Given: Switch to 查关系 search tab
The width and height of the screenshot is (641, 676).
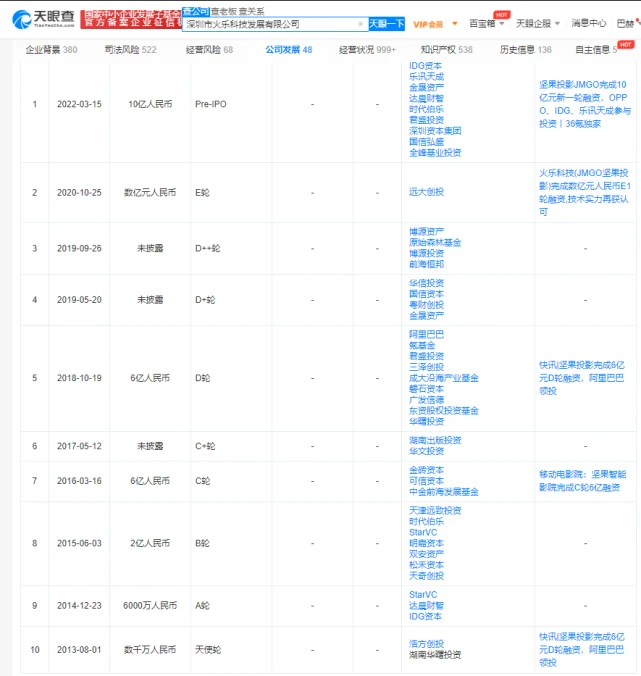Looking at the screenshot, I should coord(251,12).
